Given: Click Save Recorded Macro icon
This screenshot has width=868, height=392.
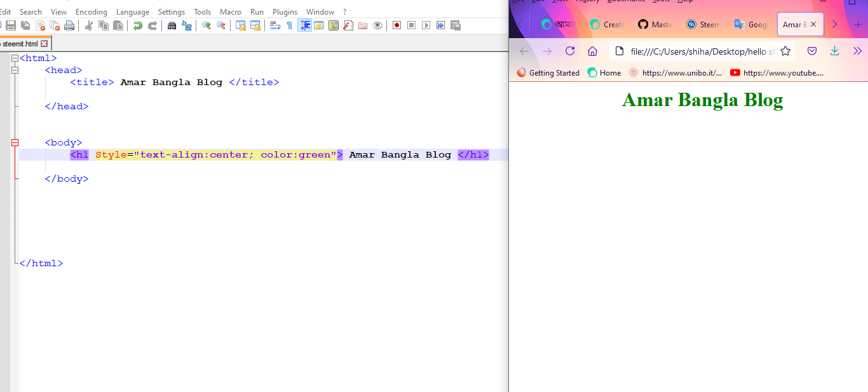Looking at the screenshot, I should click(456, 25).
